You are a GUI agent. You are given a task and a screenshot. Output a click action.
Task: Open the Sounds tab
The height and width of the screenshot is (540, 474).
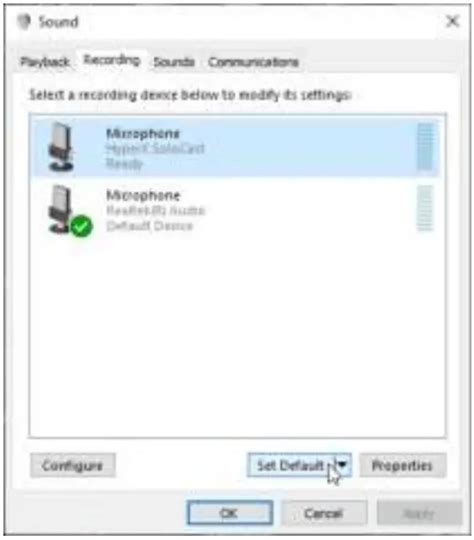click(x=174, y=62)
